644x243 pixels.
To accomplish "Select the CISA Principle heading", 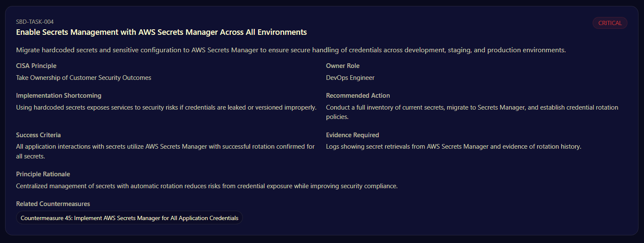I will click(x=36, y=66).
